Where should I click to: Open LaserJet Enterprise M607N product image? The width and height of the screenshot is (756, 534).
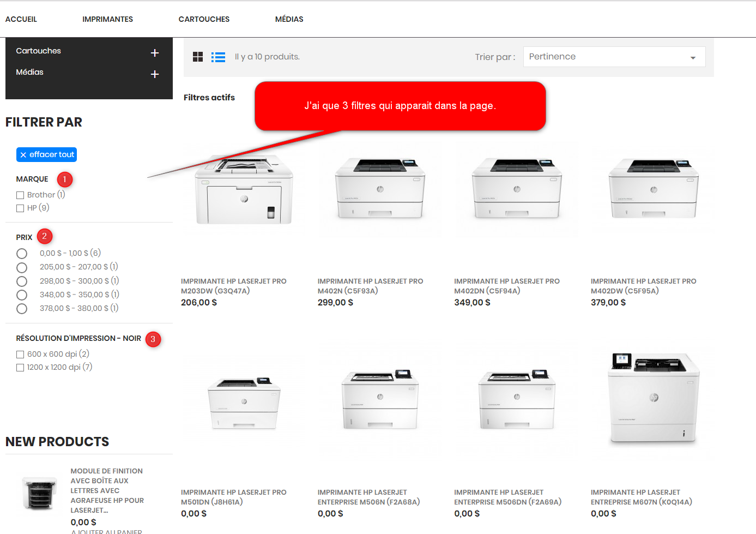point(654,401)
